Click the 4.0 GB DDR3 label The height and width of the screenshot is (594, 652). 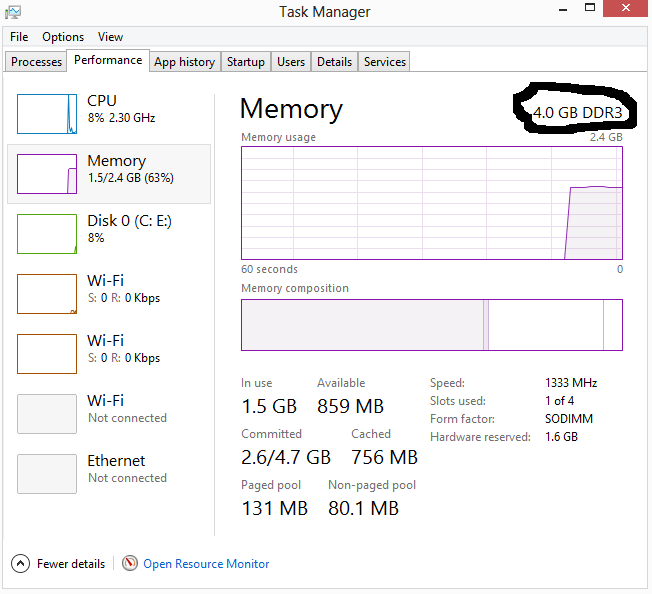(x=578, y=113)
